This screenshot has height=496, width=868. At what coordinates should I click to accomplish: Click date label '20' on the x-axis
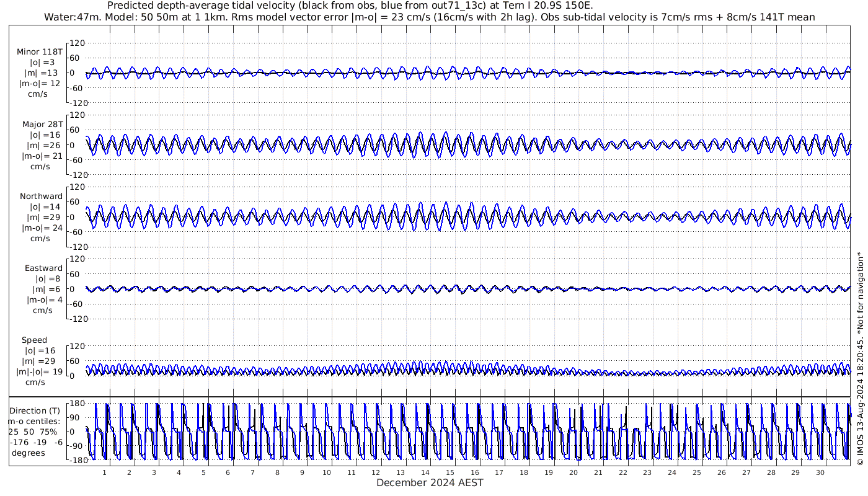(x=573, y=472)
